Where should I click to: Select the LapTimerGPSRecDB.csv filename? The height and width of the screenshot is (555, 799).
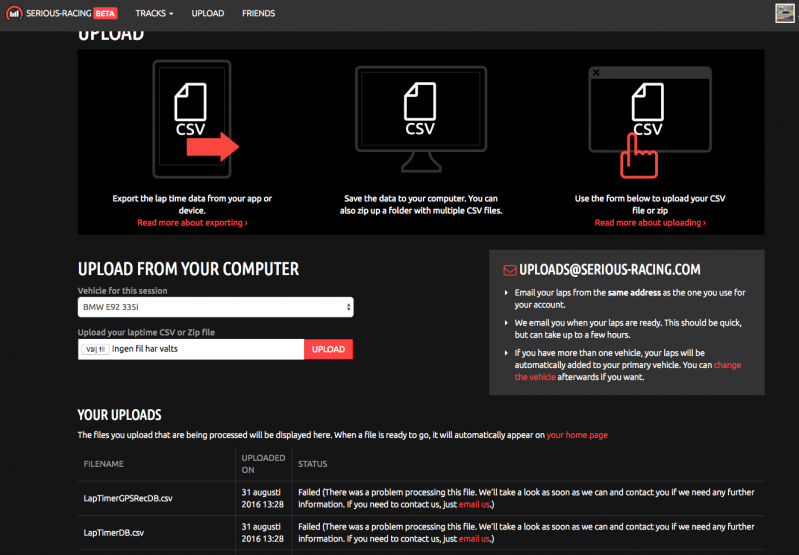(128, 498)
